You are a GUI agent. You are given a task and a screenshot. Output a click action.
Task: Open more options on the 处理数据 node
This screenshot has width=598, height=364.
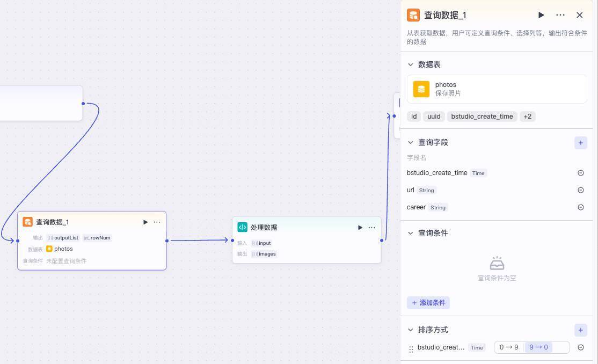coord(371,227)
